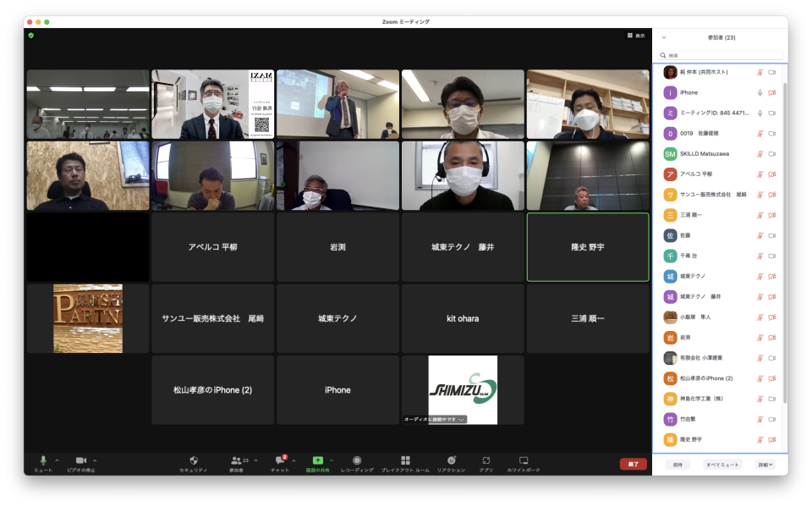This screenshot has height=507, width=812.
Task: Open the 詳細 (More) dropdown in participants panel
Action: pos(765,465)
